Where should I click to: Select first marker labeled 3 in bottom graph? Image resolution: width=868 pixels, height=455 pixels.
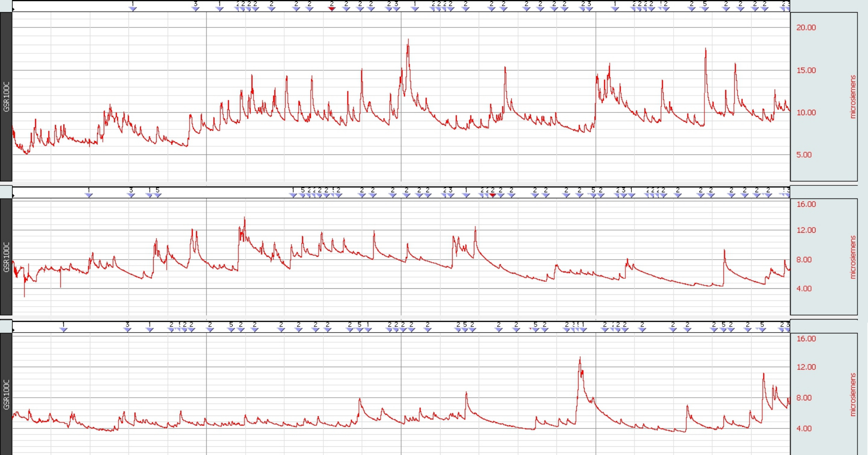coord(127,330)
